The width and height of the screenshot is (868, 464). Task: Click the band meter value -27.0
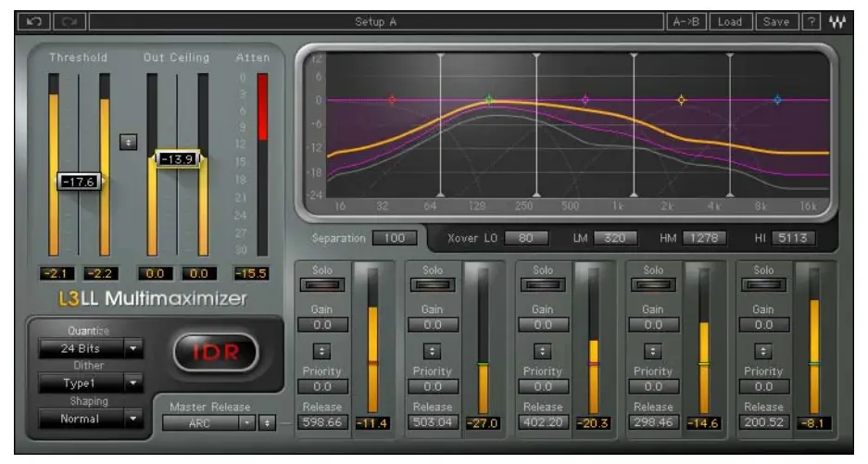(483, 423)
